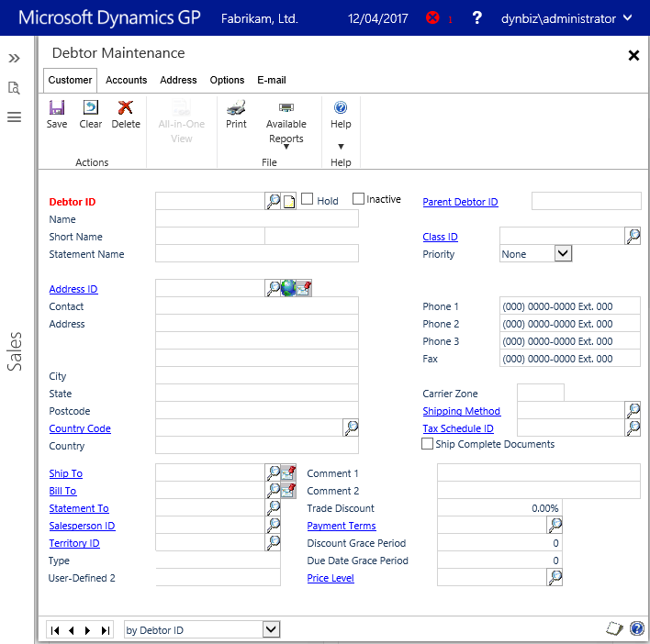Viewport: 650px width, 644px height.
Task: Open Debtor ID lookup magnifier
Action: [273, 202]
